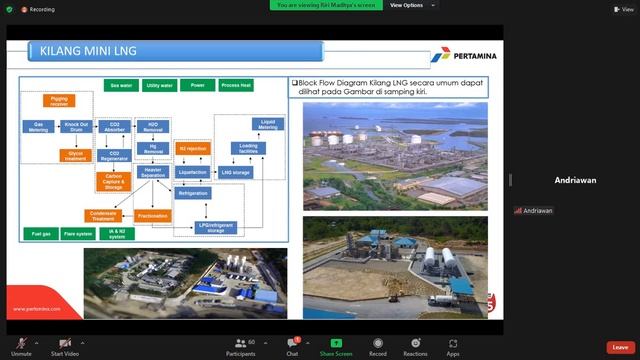640x360 pixels.
Task: Click the Condensate Treatment block
Action: tap(103, 216)
